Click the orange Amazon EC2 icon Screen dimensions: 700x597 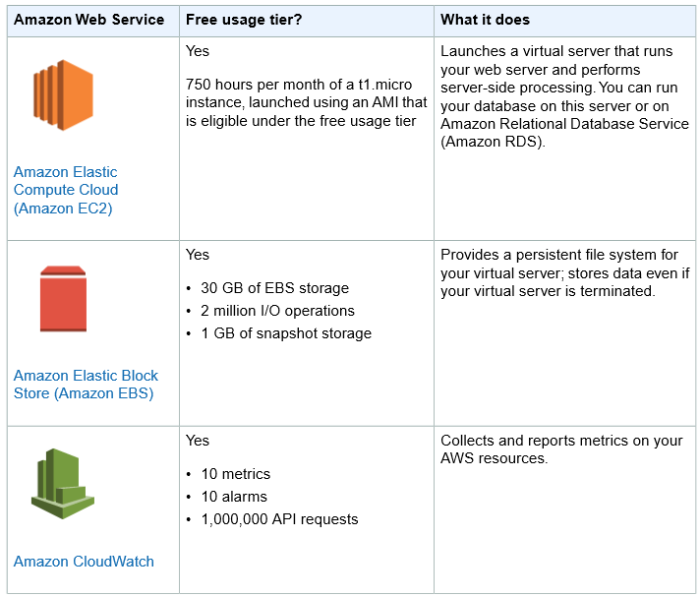[x=63, y=94]
